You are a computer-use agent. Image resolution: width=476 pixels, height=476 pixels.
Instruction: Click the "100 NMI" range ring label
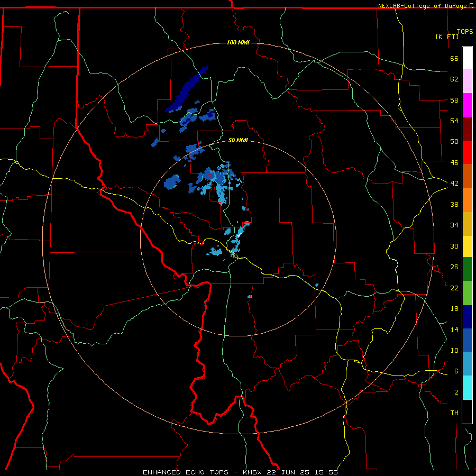click(238, 42)
